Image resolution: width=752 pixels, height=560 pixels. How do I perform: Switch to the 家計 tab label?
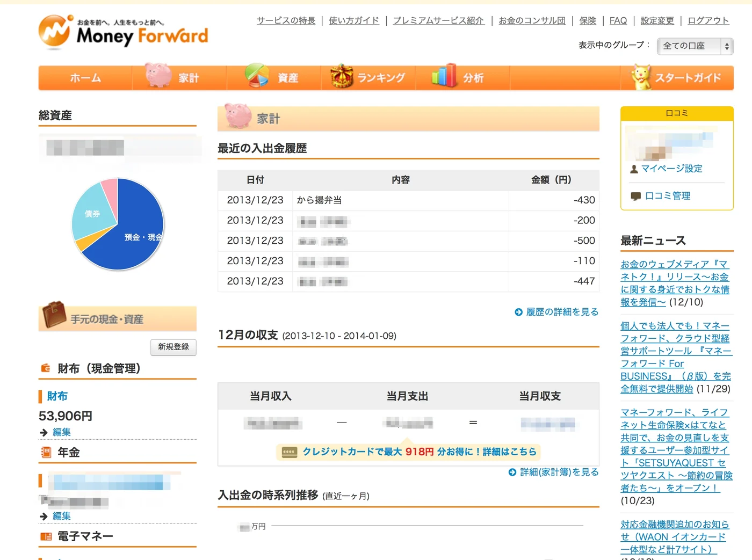point(189,78)
